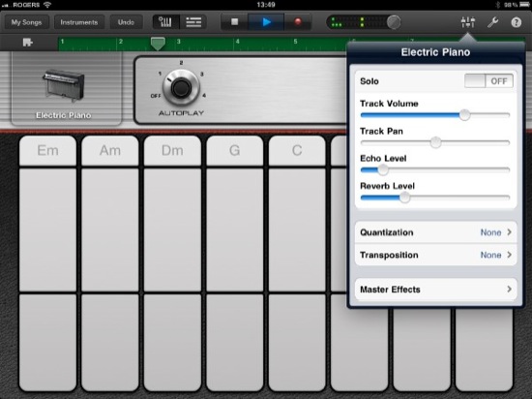The image size is (532, 399).
Task: Play the Dm chord strip label
Action: click(172, 150)
